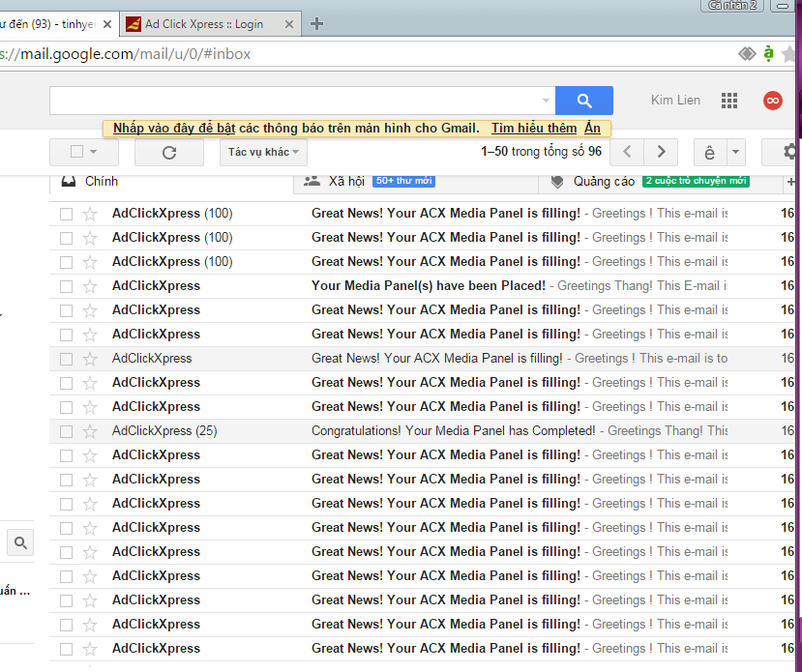Open the Google apps grid
Image resolution: width=802 pixels, height=672 pixels.
tap(729, 101)
